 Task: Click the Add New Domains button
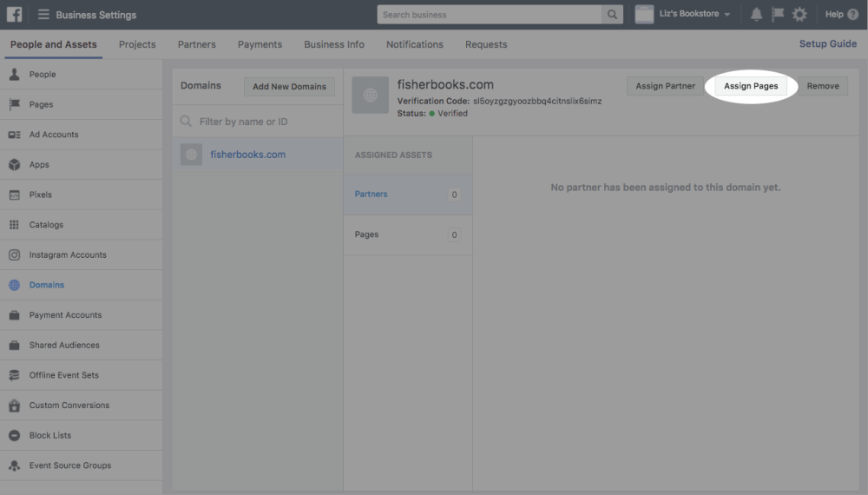tap(289, 87)
